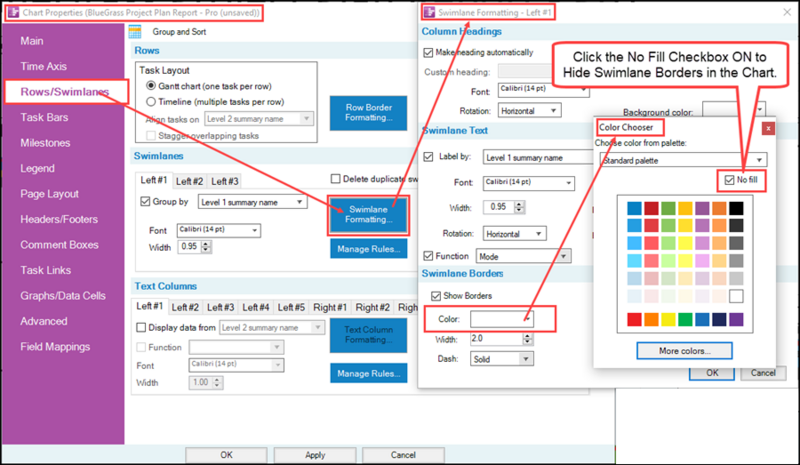Open the Legend section

tap(37, 168)
